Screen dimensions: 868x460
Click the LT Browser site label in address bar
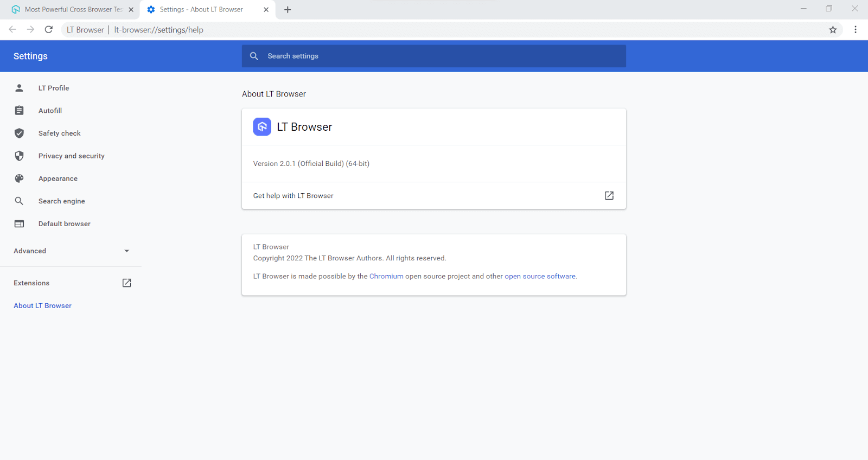click(85, 30)
